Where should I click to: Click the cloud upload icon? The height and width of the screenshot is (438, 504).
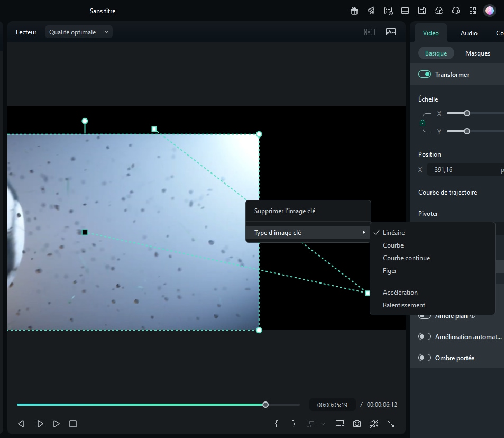pyautogui.click(x=439, y=11)
